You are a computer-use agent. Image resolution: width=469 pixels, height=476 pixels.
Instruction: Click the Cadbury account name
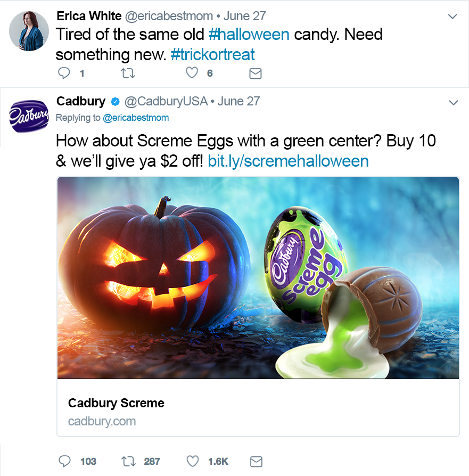pos(80,101)
